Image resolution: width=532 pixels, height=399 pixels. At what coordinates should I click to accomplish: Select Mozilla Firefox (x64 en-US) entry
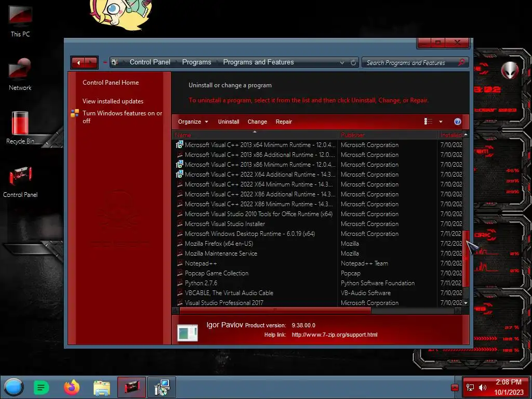219,243
